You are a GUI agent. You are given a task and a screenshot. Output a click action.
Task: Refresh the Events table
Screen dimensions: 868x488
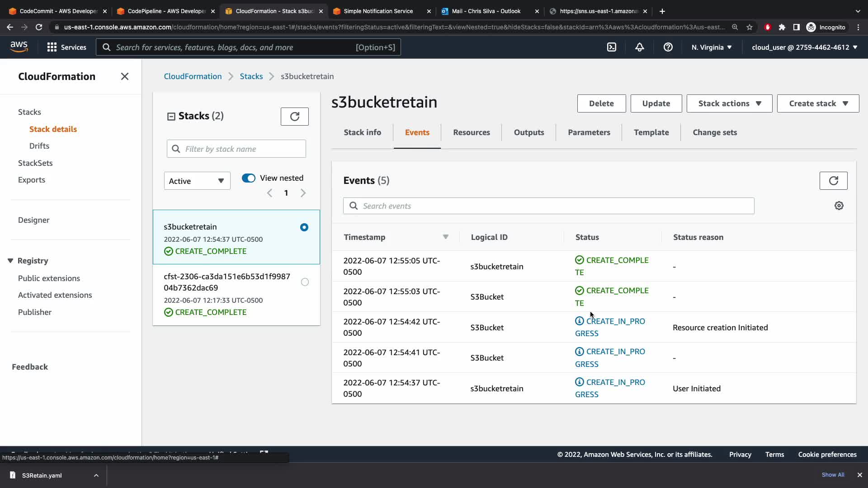[833, 181]
